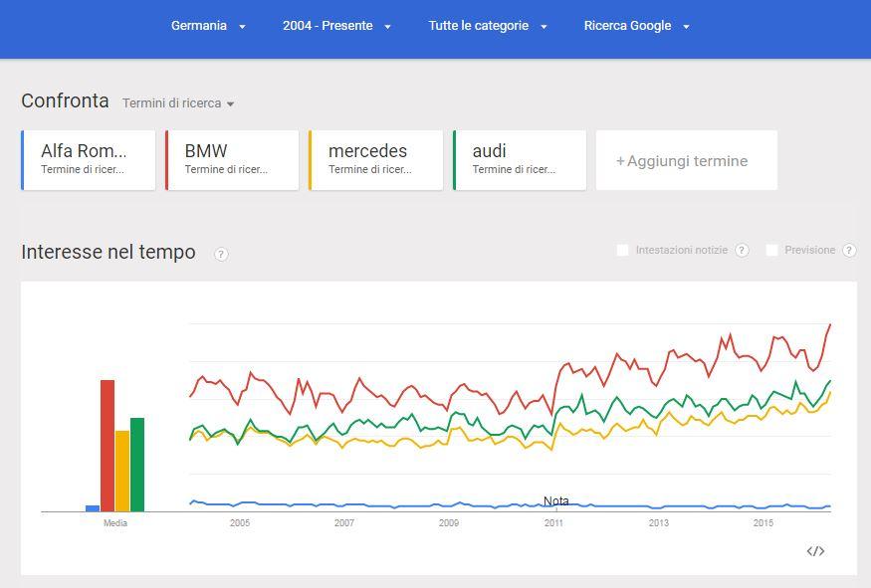Click the arrow beside Tutte le categorie
This screenshot has width=871, height=588.
click(544, 27)
